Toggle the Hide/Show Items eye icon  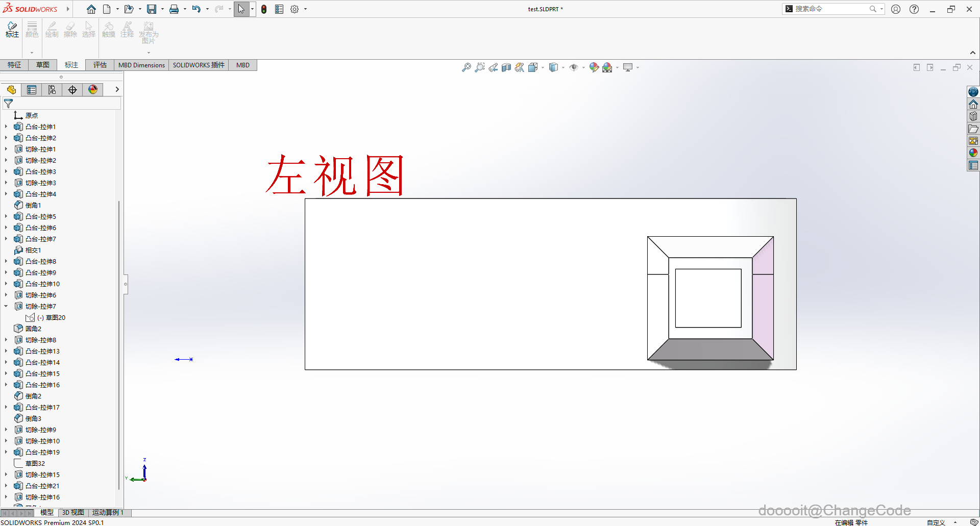574,67
